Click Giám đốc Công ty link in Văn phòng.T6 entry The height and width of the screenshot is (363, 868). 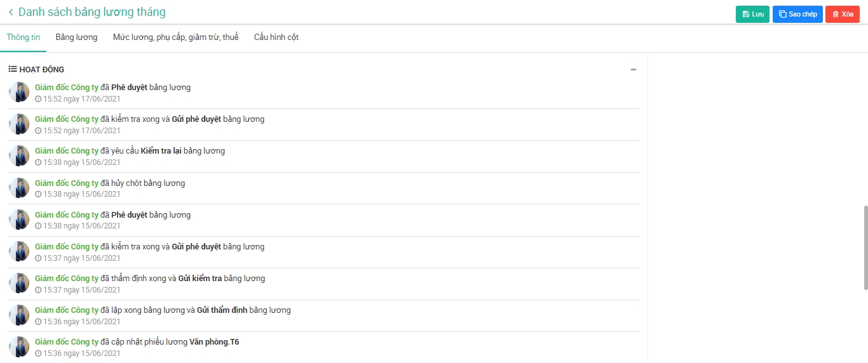coord(67,342)
